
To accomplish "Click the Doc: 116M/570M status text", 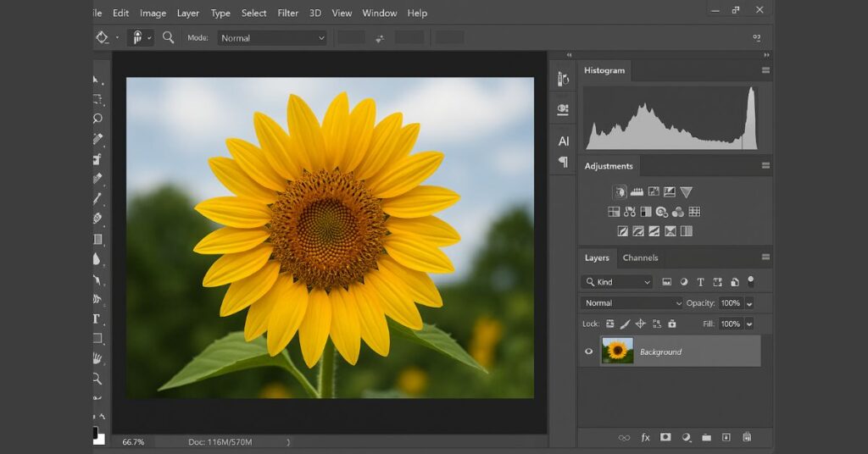I will click(x=220, y=442).
